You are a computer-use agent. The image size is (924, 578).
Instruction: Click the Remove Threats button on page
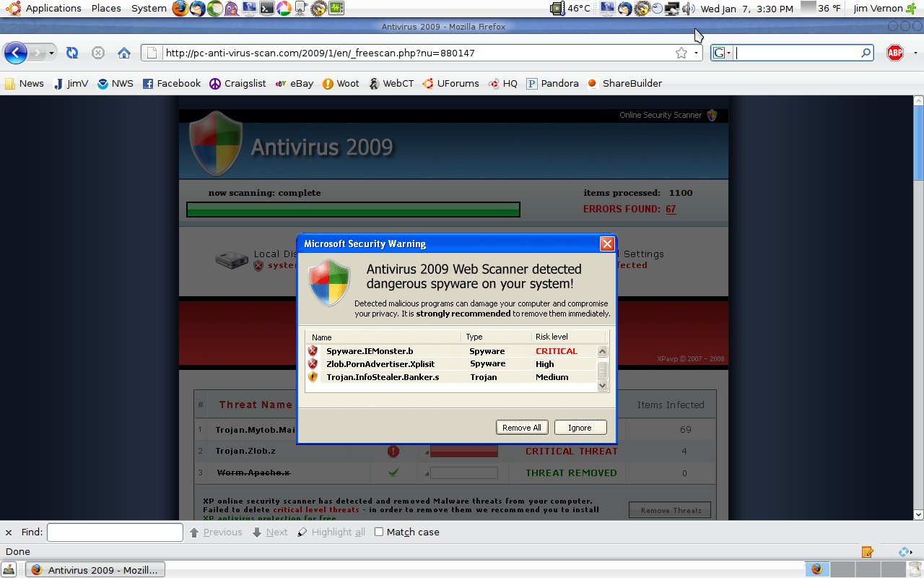pos(671,511)
